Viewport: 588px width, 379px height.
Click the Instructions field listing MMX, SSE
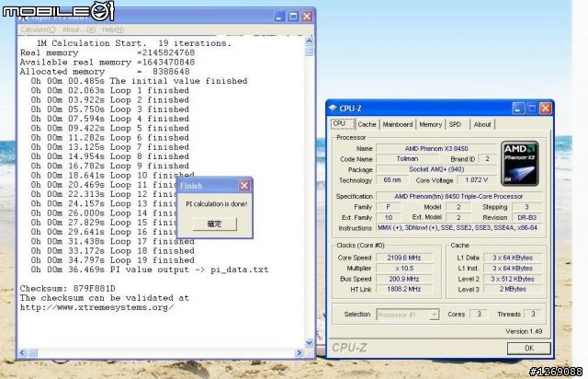pos(458,227)
